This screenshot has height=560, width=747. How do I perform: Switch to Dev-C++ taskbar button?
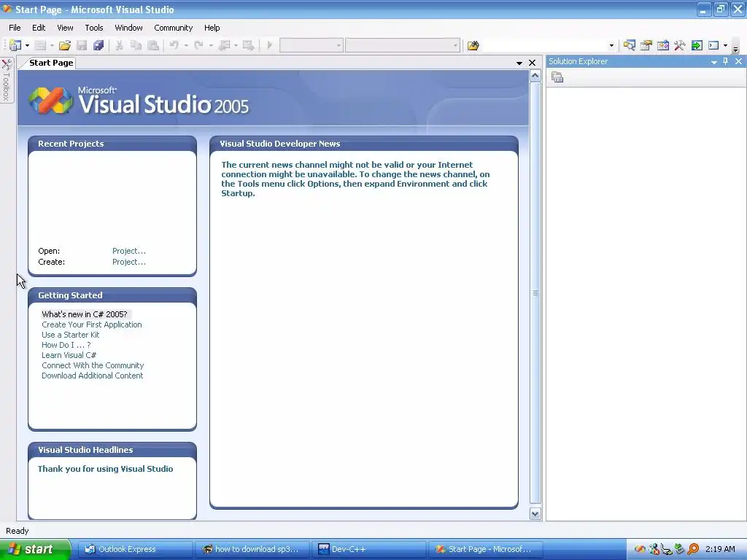[x=369, y=549]
